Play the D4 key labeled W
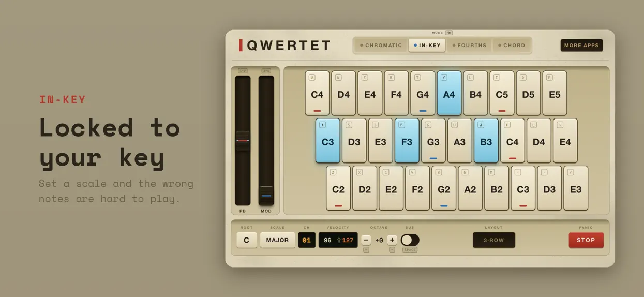Viewport: 644px width, 297px height. pos(343,93)
